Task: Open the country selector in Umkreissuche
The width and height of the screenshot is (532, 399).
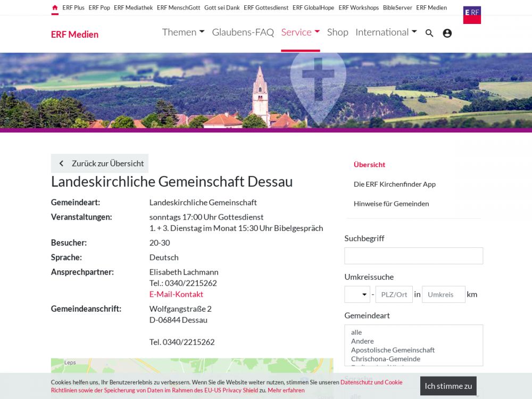Action: [x=357, y=294]
